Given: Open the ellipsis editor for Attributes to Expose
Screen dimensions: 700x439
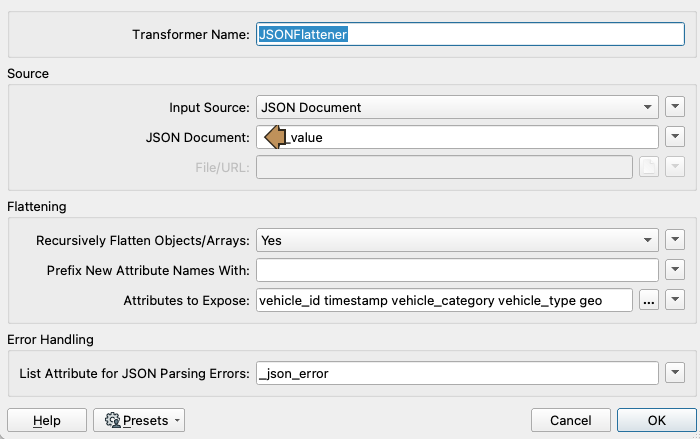Looking at the screenshot, I should 649,300.
